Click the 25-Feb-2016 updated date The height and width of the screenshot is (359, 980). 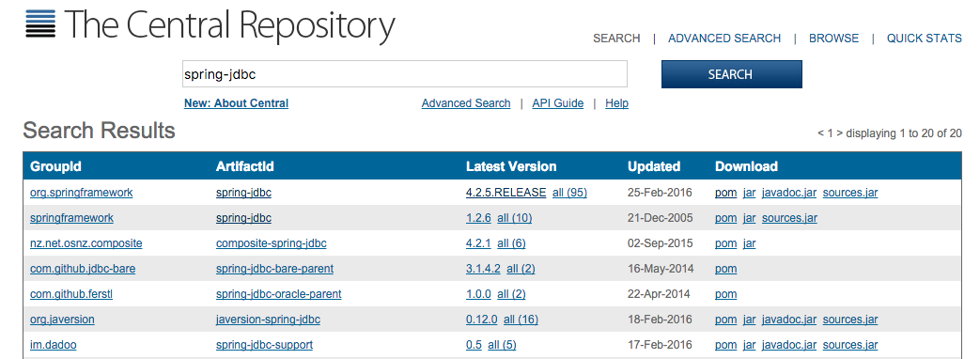(660, 193)
